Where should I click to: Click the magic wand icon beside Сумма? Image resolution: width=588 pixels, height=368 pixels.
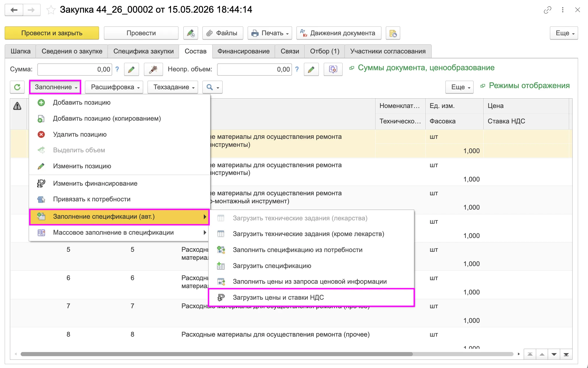click(153, 69)
